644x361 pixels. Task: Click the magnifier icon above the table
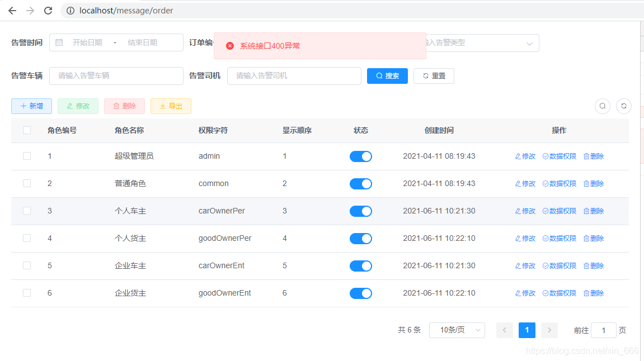click(603, 106)
